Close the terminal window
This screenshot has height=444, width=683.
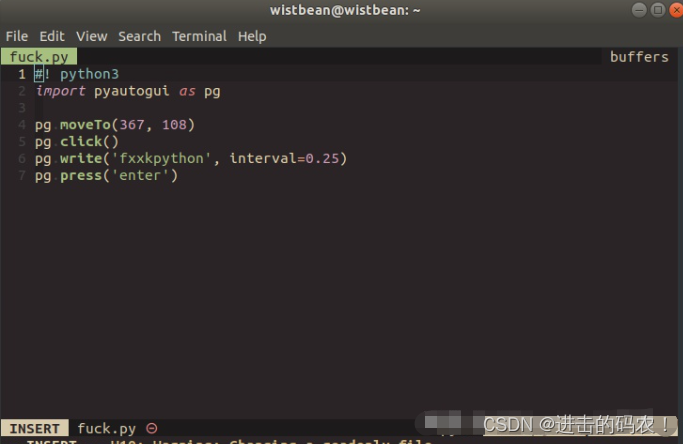click(x=676, y=10)
